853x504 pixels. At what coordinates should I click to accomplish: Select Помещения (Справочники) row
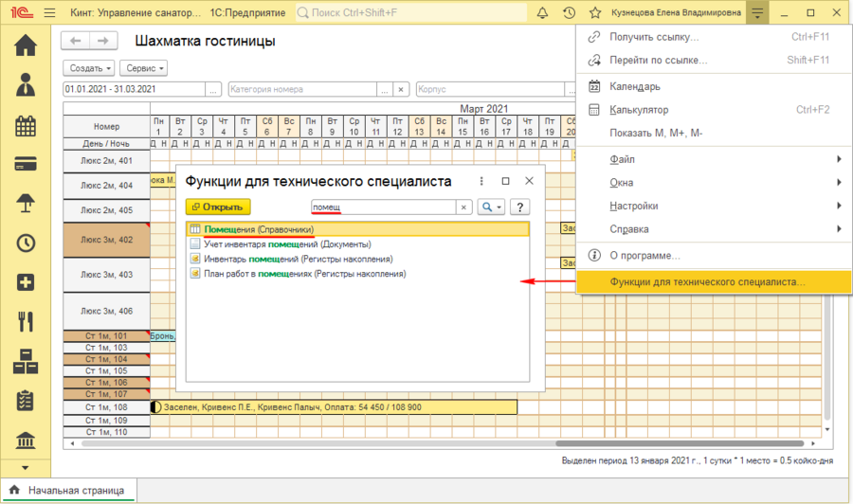click(x=357, y=229)
